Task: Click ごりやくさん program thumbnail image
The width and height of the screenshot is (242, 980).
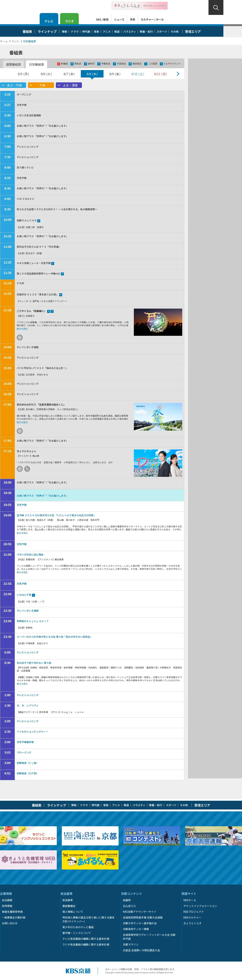Action: click(x=158, y=323)
